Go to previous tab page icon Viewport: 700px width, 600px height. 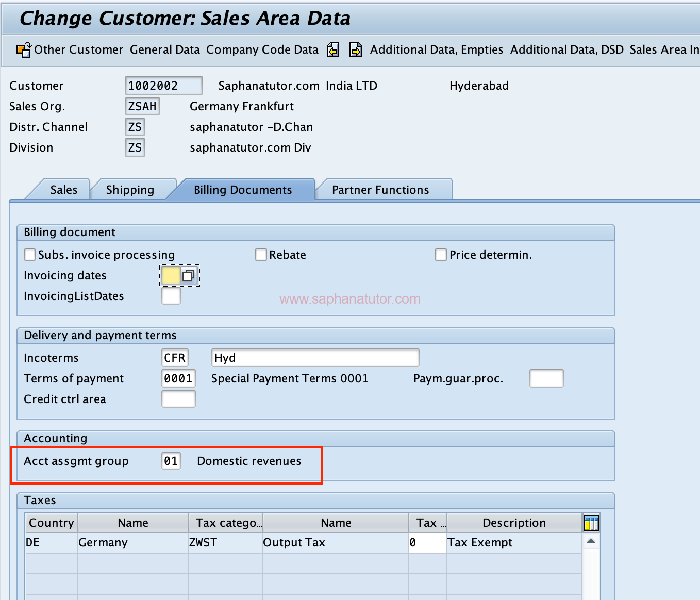pos(333,49)
